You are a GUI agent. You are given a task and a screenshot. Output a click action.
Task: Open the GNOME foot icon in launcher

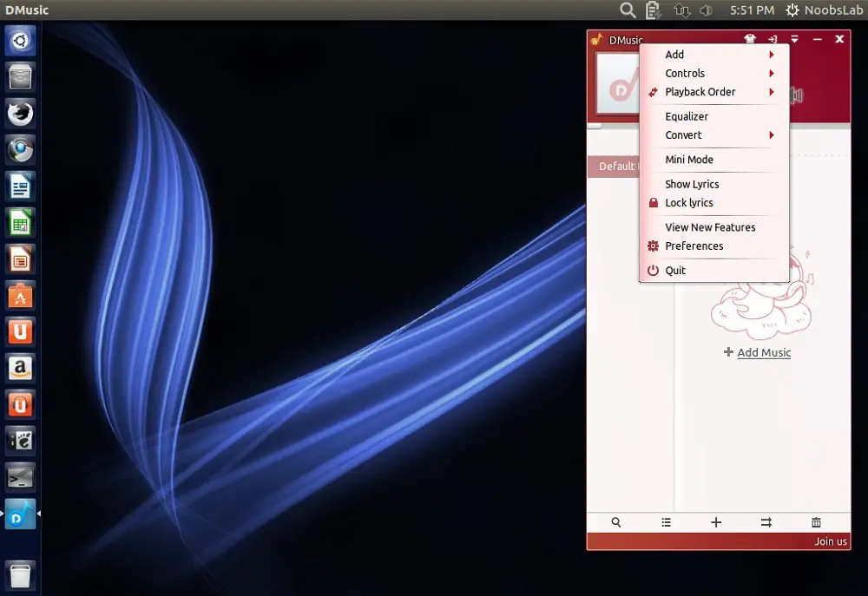[x=21, y=441]
